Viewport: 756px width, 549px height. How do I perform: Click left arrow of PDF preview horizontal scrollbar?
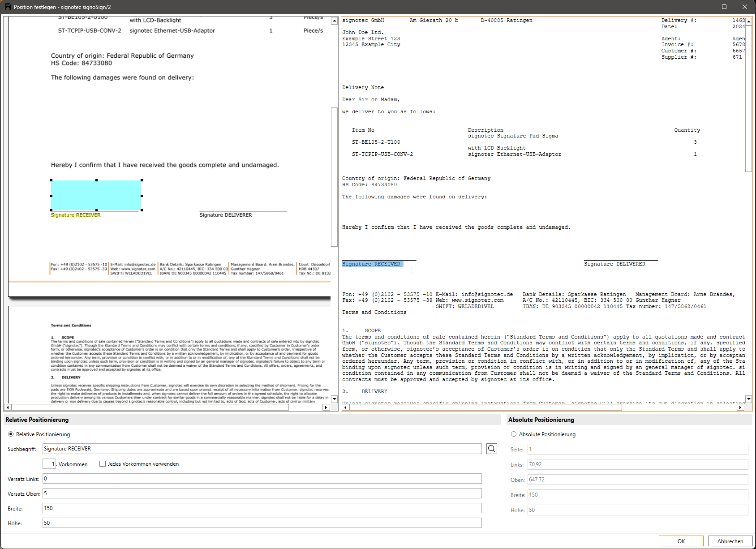[x=8, y=407]
